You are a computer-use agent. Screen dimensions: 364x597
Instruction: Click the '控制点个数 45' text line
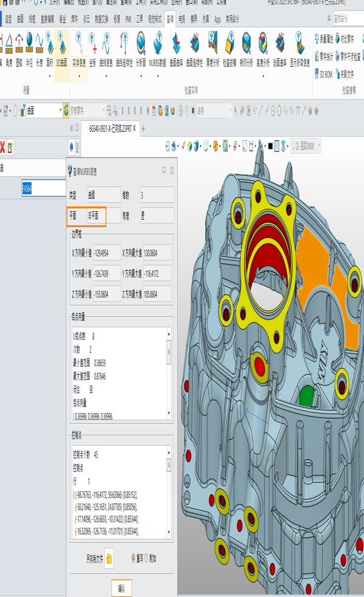pos(86,455)
